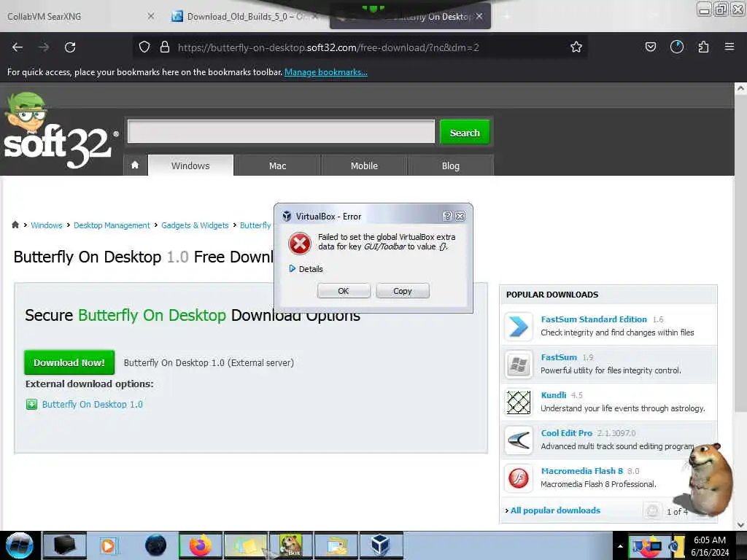This screenshot has width=747, height=560.
Task: Click the Macromedia Flash 8 icon
Action: 519,478
